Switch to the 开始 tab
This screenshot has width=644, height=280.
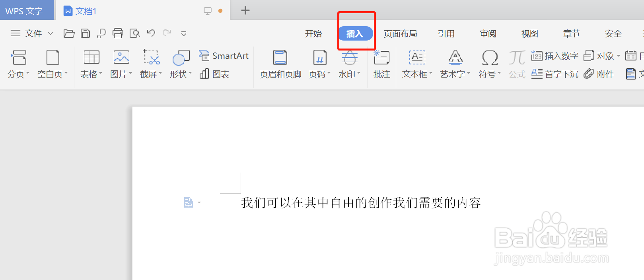[x=313, y=34]
